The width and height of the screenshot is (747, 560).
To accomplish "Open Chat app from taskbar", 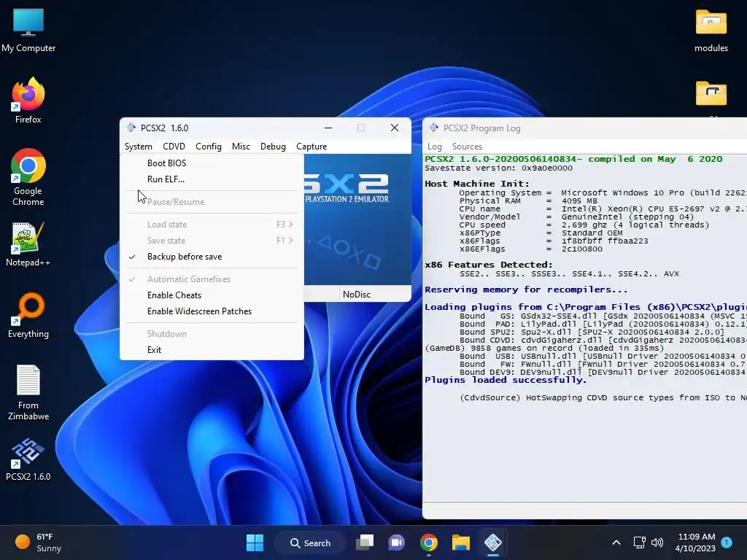I will [396, 542].
